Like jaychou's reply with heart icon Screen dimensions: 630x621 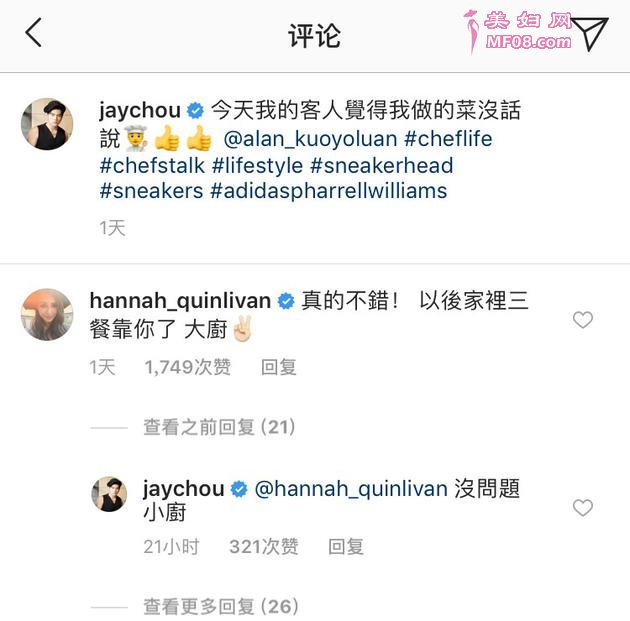pyautogui.click(x=583, y=508)
